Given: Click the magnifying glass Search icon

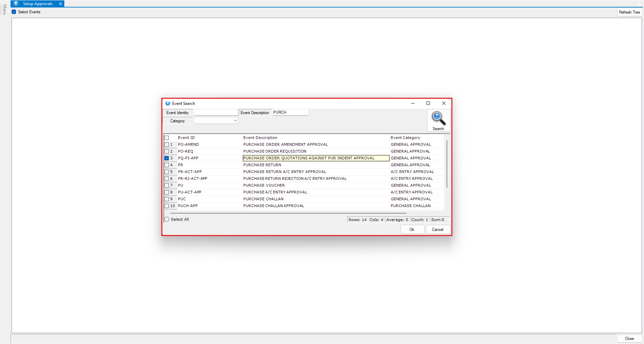Looking at the screenshot, I should [438, 119].
